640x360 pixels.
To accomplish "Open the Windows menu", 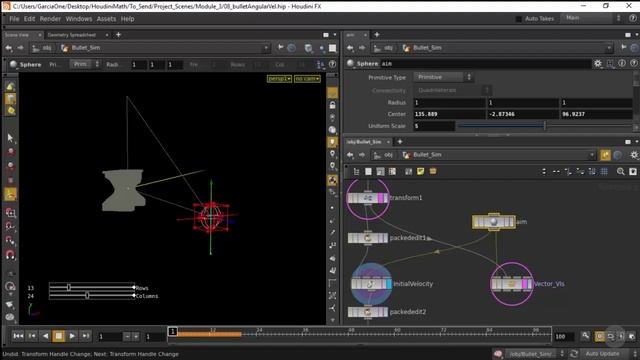I will [79, 19].
